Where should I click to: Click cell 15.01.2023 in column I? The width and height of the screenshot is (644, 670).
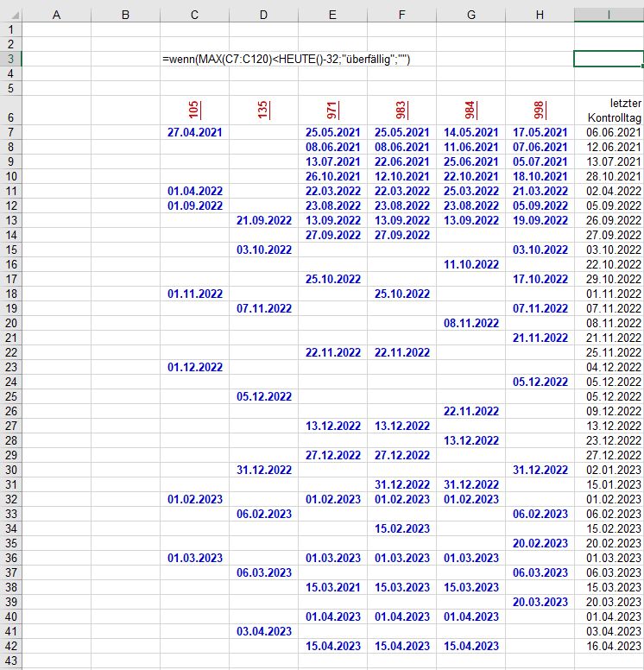pyautogui.click(x=609, y=484)
